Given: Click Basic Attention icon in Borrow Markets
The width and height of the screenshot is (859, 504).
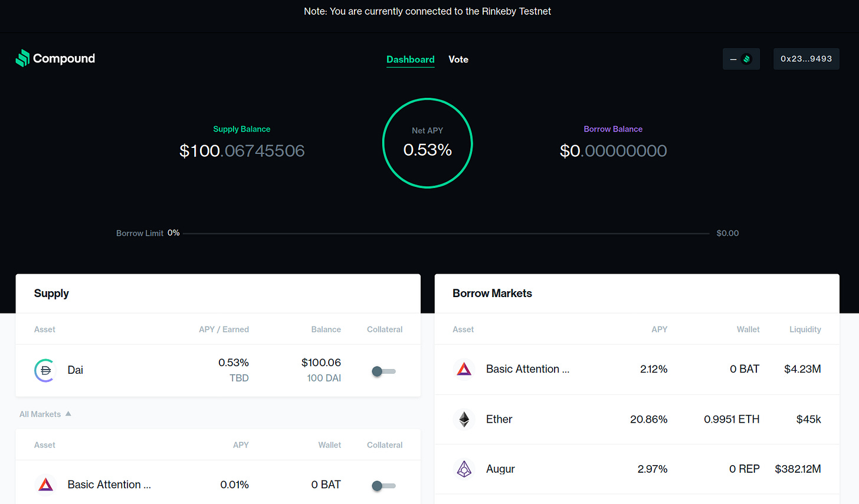Looking at the screenshot, I should click(464, 369).
